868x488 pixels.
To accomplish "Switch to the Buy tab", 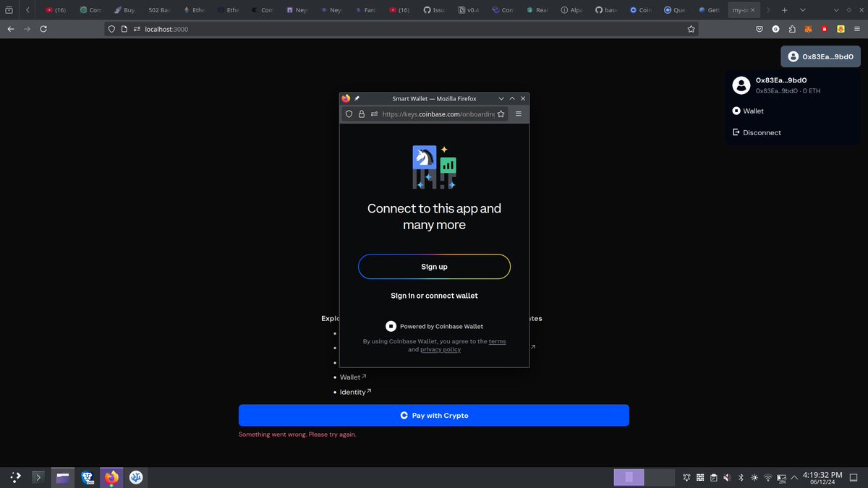I will tap(124, 10).
